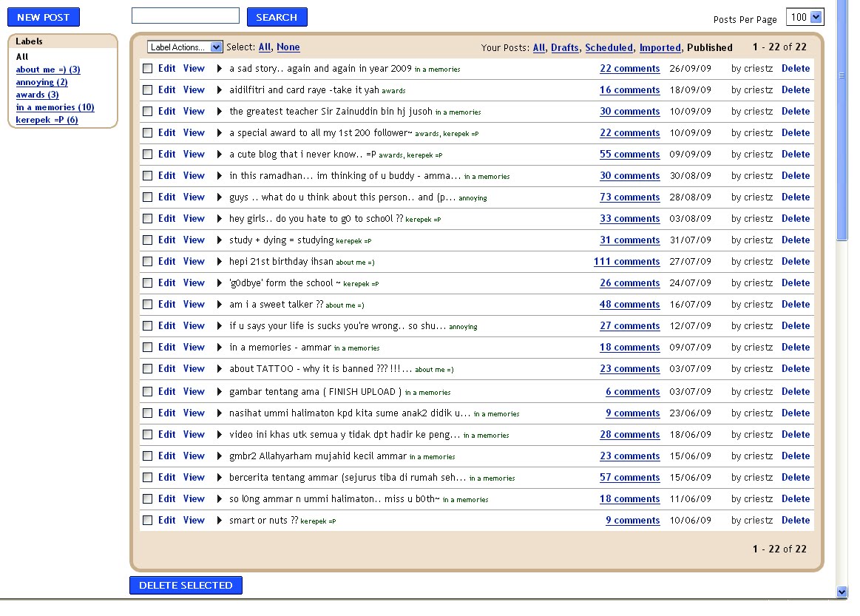Click the post search text field
This screenshot has width=860, height=616.
coord(186,16)
